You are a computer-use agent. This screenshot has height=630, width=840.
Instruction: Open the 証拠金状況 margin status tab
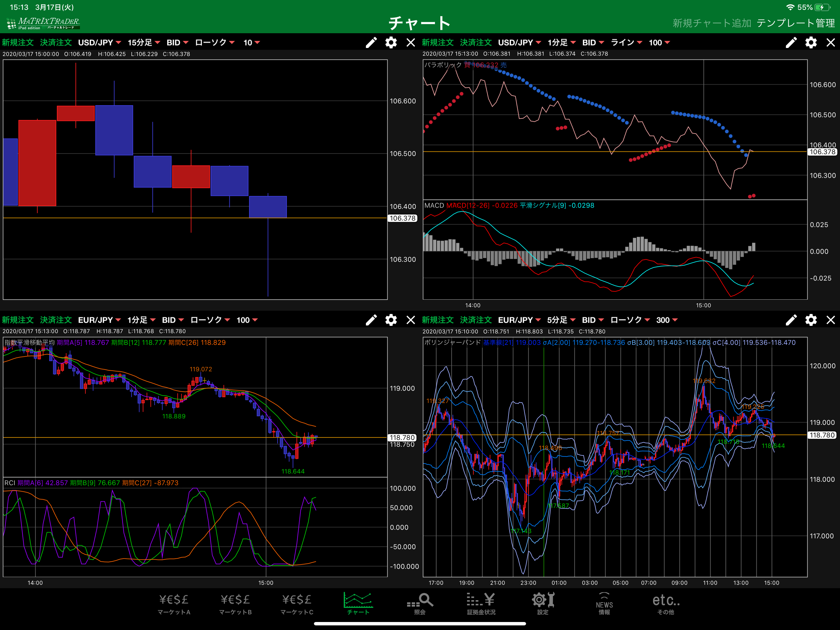(481, 604)
